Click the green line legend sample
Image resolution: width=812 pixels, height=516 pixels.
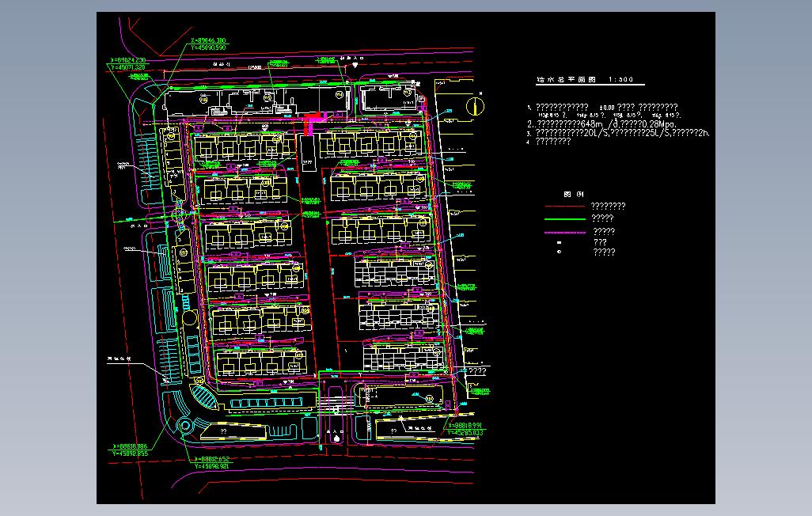pos(564,218)
